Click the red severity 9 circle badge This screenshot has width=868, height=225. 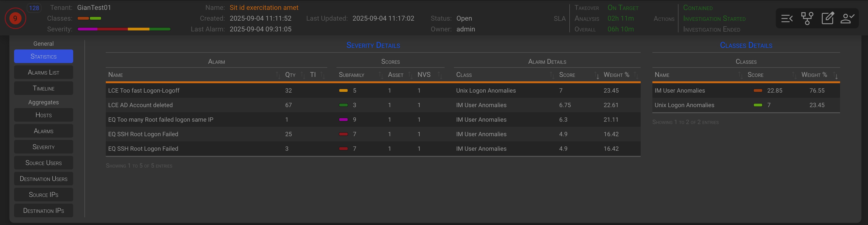point(15,19)
